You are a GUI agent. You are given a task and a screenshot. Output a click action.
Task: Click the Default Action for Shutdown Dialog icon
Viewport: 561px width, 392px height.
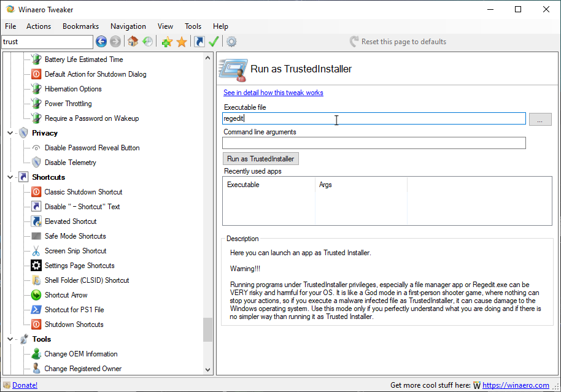point(36,74)
